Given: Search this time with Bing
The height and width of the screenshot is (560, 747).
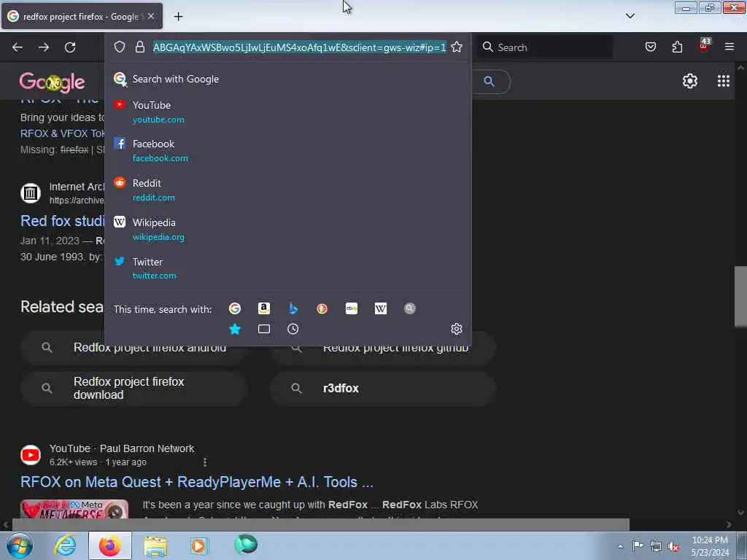Looking at the screenshot, I should pos(293,308).
